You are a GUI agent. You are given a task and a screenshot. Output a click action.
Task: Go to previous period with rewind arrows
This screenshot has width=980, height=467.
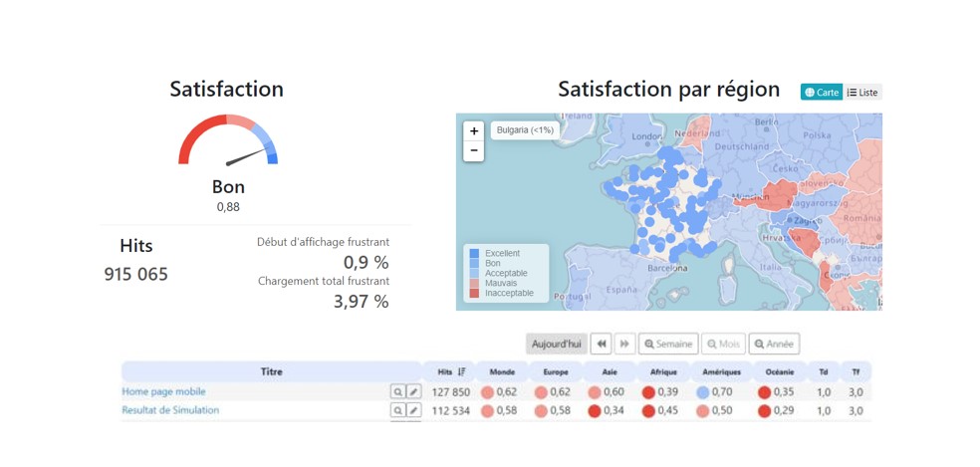[x=602, y=344]
